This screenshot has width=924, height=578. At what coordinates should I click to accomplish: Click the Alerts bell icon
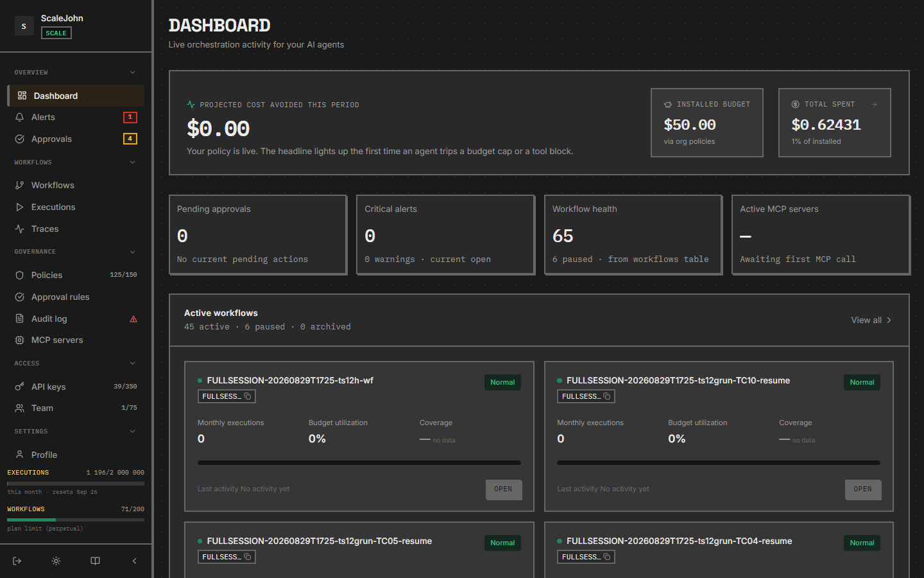click(20, 117)
